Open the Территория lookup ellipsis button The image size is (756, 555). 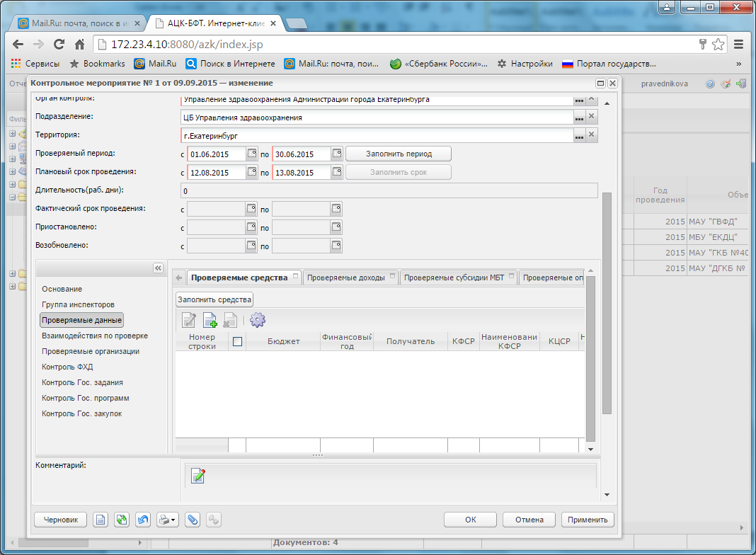coord(579,135)
